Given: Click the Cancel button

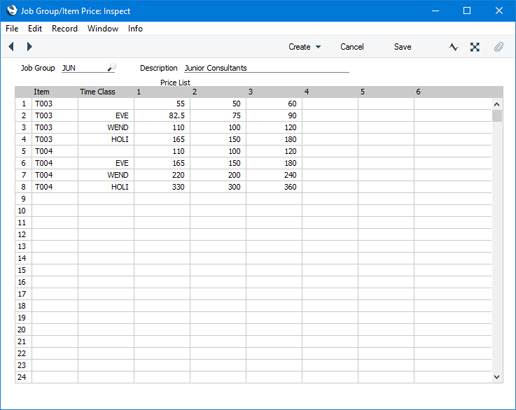Looking at the screenshot, I should (x=352, y=47).
